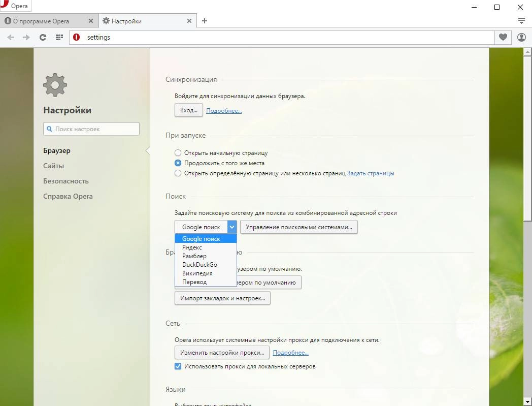
Task: Open 'Справка Opera' in sidebar
Action: click(x=68, y=196)
